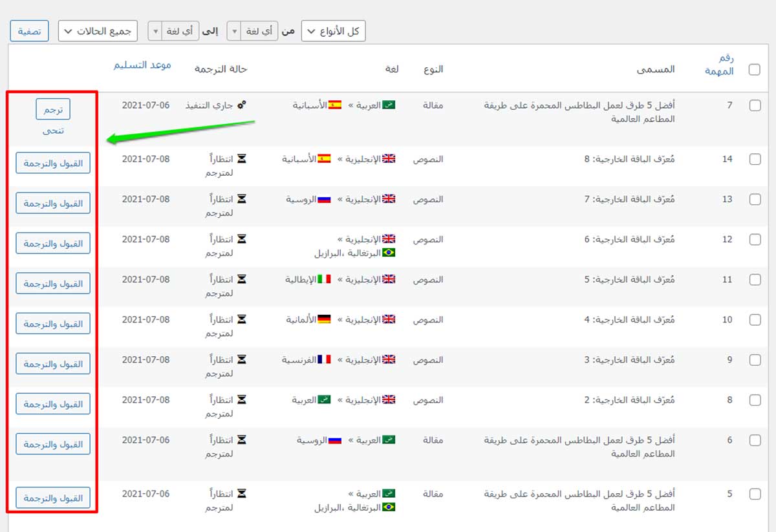
Task: Click the German flag in job 10 row
Action: click(324, 319)
